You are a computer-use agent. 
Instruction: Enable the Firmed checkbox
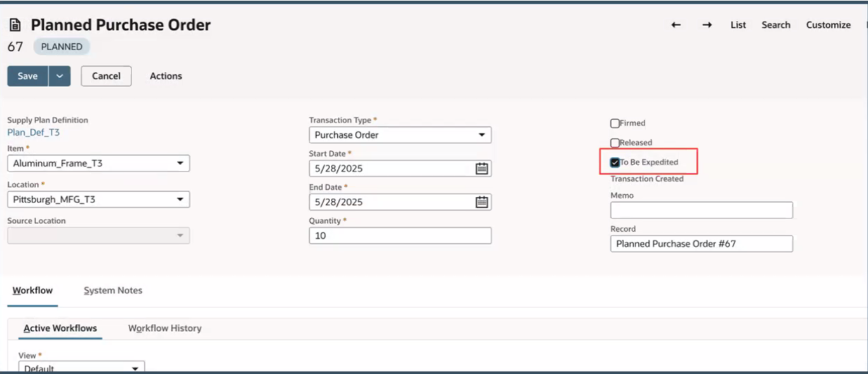tap(615, 123)
